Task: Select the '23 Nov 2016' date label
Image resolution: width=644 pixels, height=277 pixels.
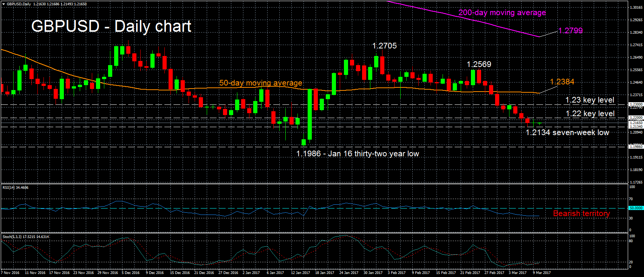Action: coord(84,273)
